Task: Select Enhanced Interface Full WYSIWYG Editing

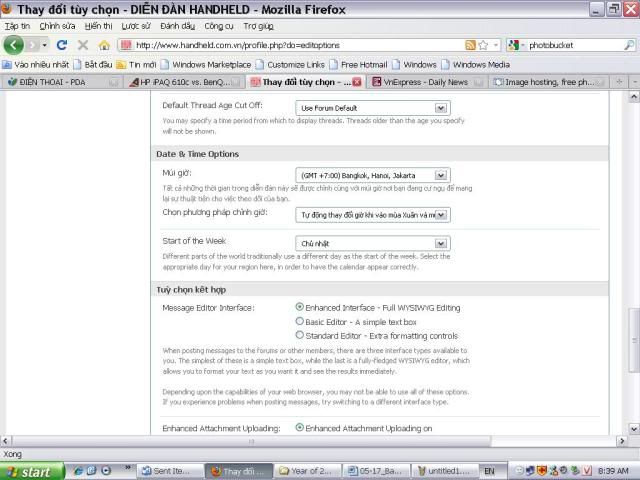Action: coord(300,307)
